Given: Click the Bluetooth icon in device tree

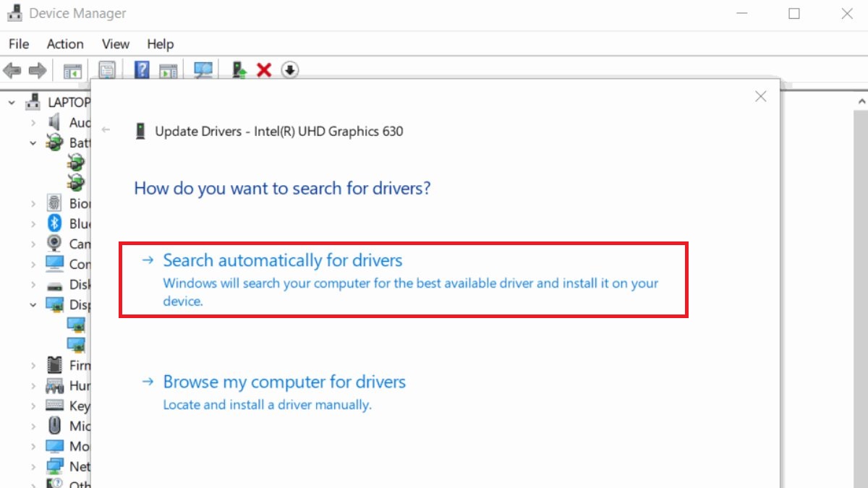Looking at the screenshot, I should (55, 223).
